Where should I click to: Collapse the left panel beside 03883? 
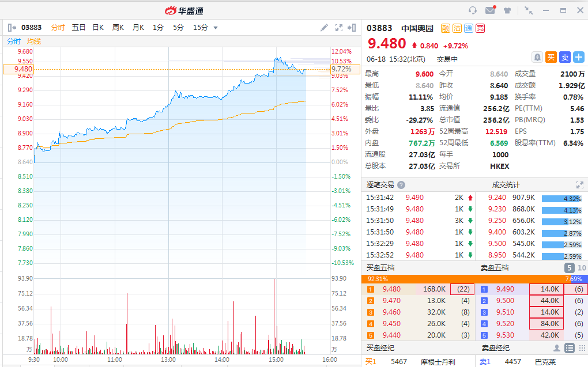(12, 27)
